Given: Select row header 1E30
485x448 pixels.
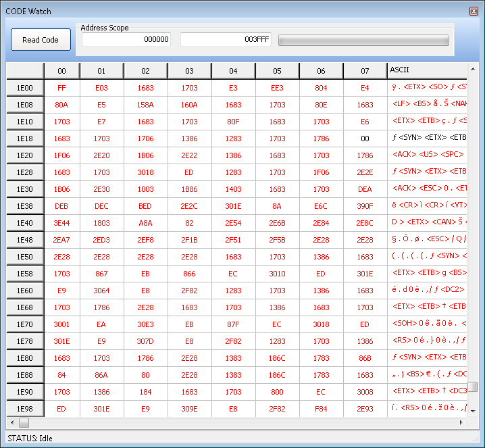Looking at the screenshot, I should 25,189.
